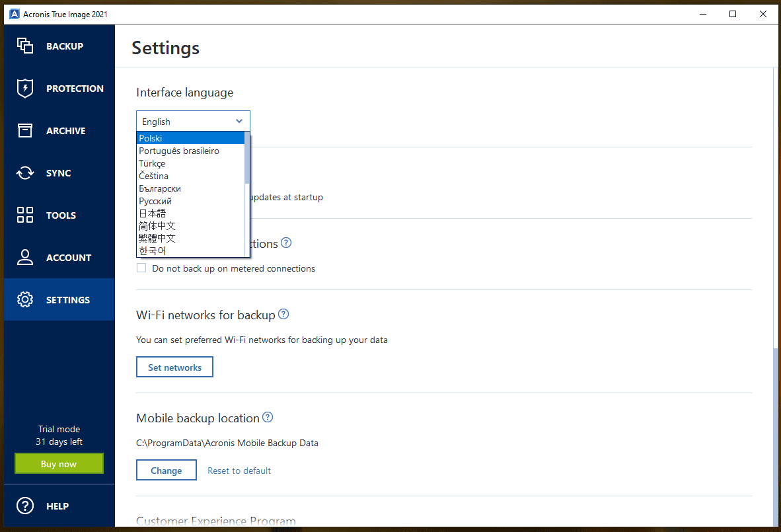Viewport: 781px width, 532px height.
Task: Select Polski from the language list
Action: click(x=191, y=138)
